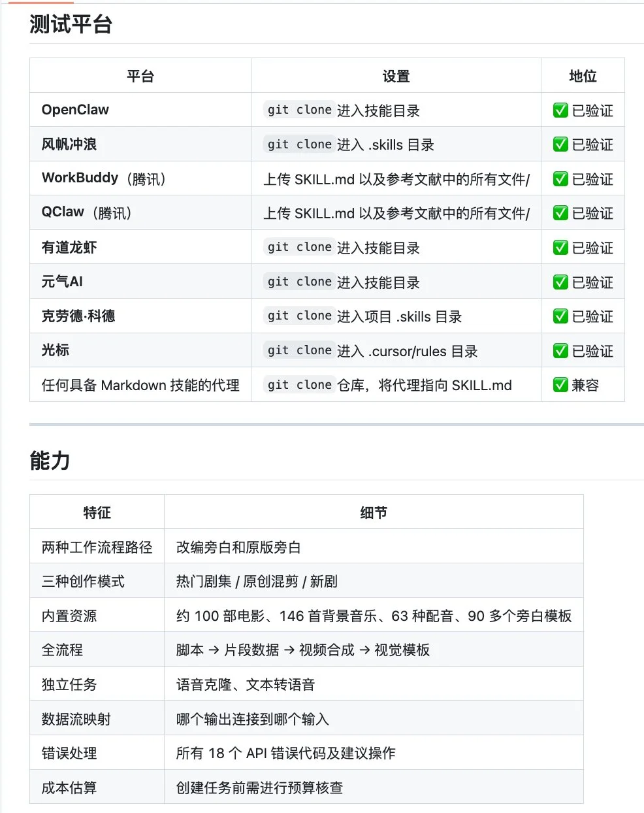Image resolution: width=644 pixels, height=813 pixels.
Task: Click git clone code in 元气AI row
Action: 299,282
